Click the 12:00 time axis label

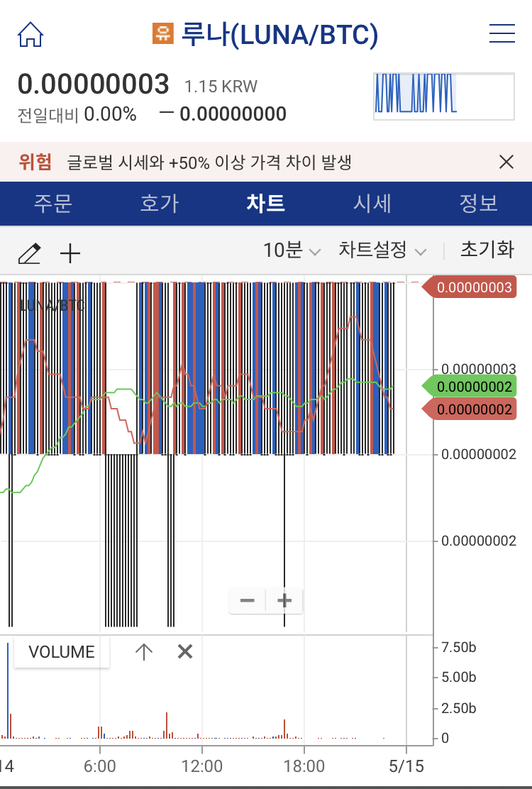[x=202, y=766]
